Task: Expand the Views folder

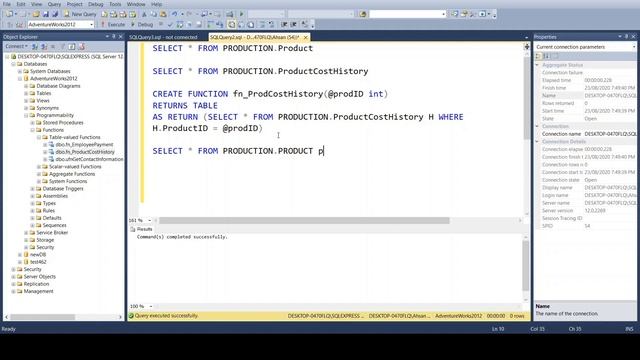Action: coord(26,101)
